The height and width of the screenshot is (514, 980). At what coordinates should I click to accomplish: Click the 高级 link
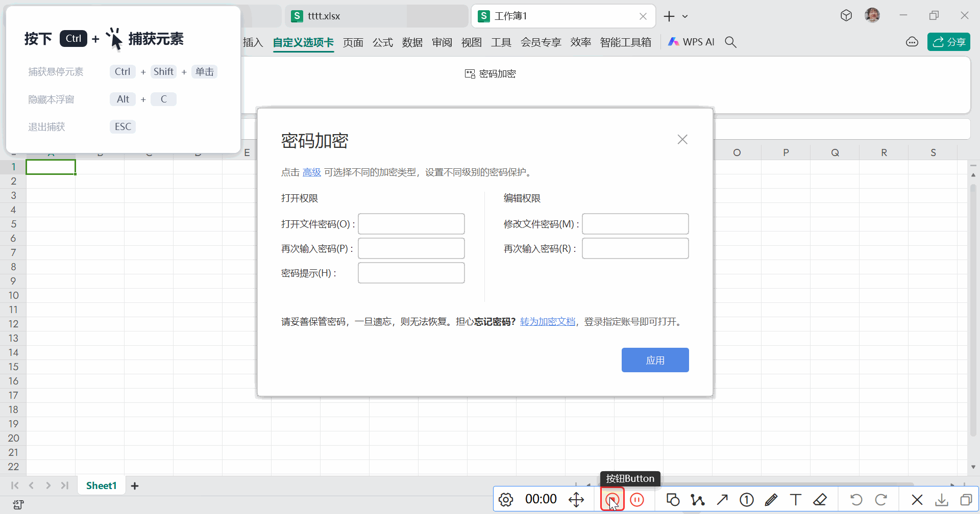pyautogui.click(x=311, y=172)
